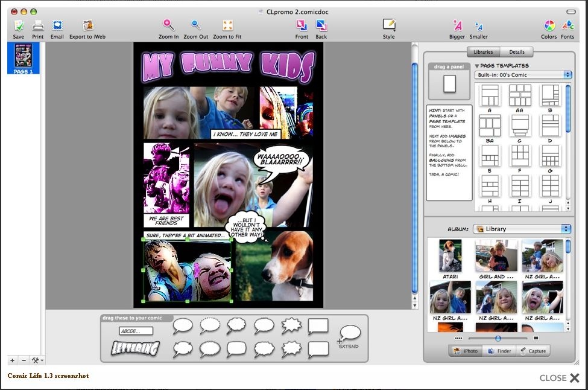
Task: Switch image source to Finder
Action: [499, 351]
